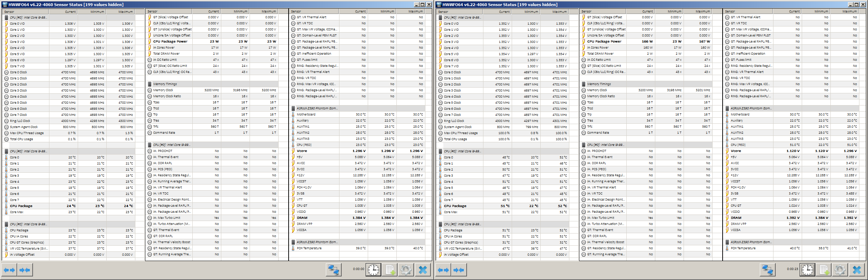
Task: Expand columns with the left window's outward arrows button
Action: coord(10,270)
